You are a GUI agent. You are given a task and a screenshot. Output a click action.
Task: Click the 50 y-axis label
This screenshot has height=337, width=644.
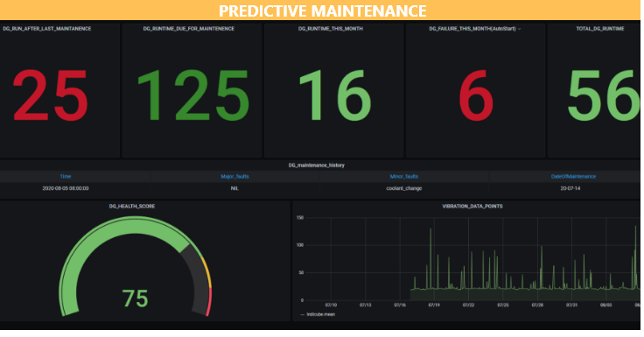coord(301,273)
